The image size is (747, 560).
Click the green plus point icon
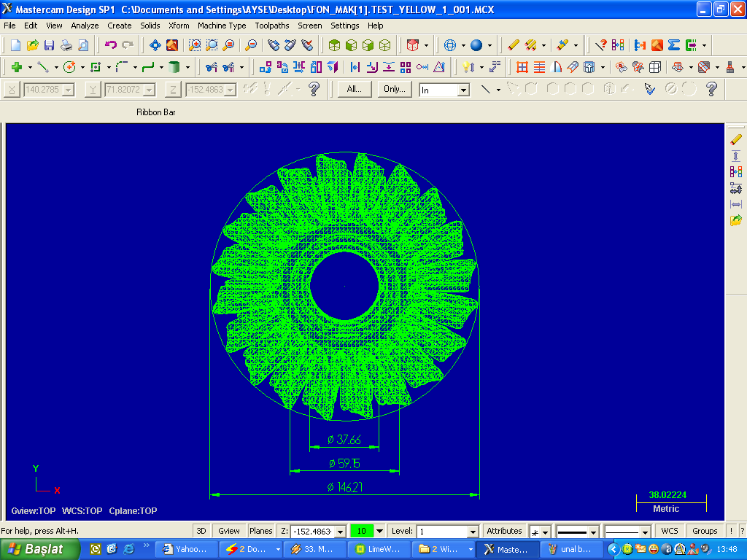point(15,67)
